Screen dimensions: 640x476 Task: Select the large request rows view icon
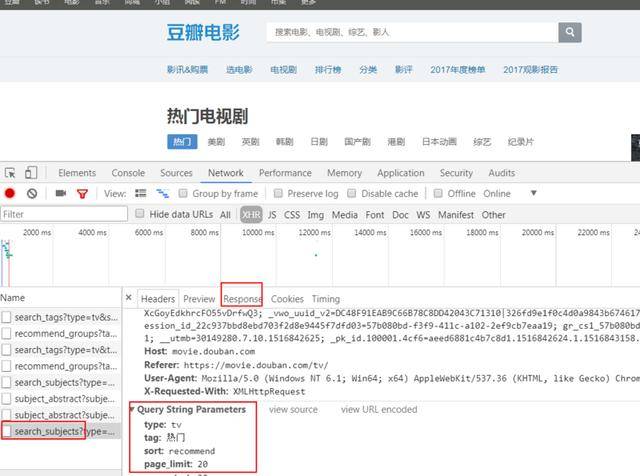[x=141, y=193]
